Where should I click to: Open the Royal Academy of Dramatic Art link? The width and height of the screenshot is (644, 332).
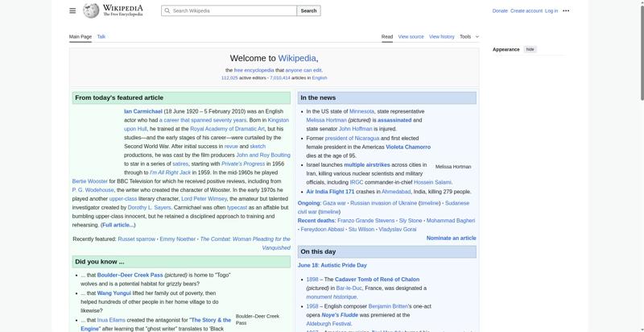coord(227,129)
